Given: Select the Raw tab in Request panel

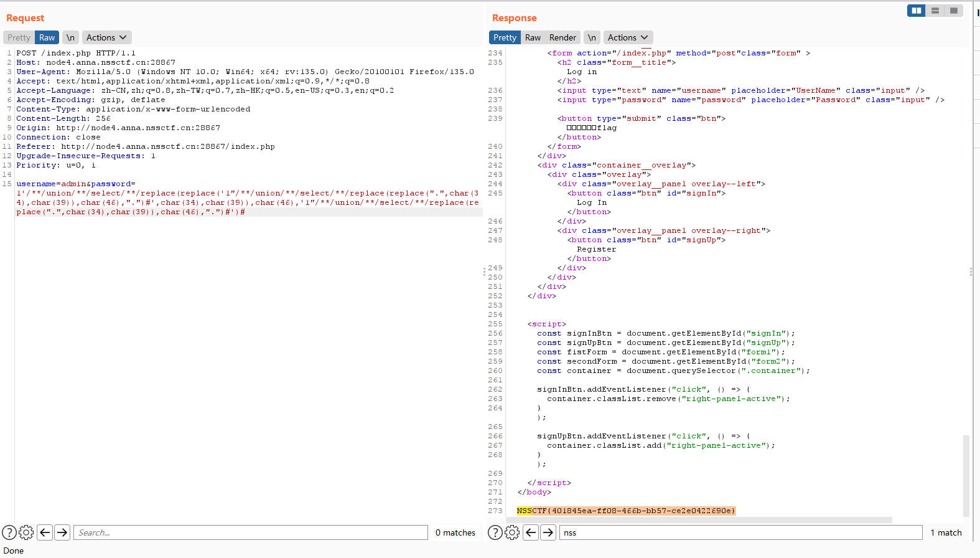Looking at the screenshot, I should (47, 37).
